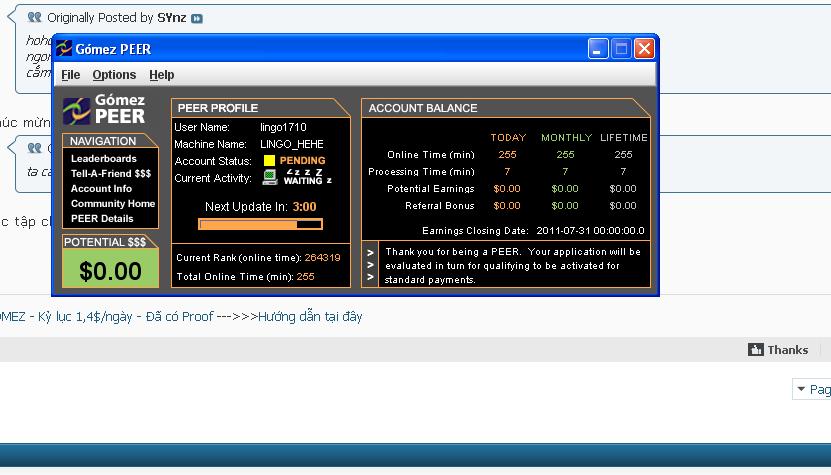Open the File menu

pyautogui.click(x=70, y=75)
